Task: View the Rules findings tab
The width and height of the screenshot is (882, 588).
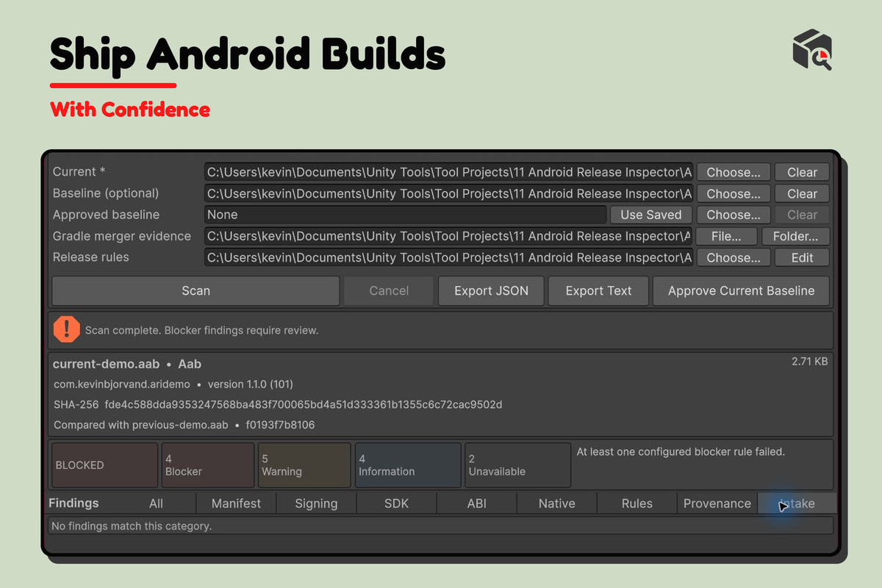Action: tap(637, 503)
